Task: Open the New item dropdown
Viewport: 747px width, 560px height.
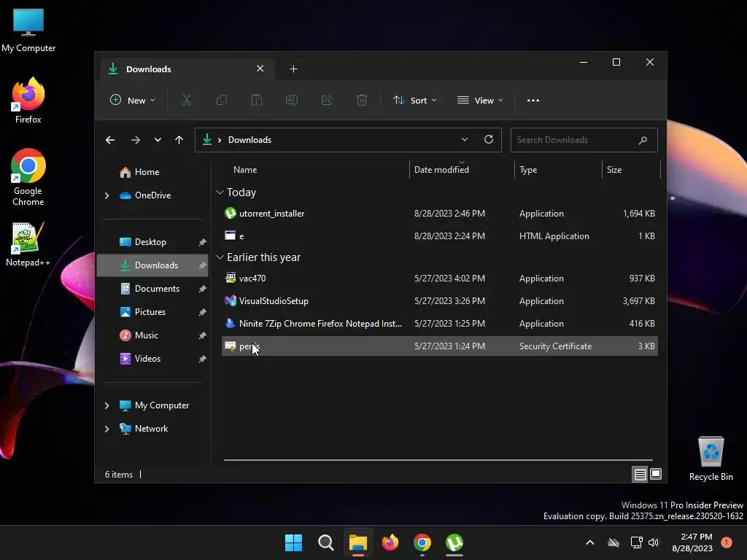Action: 133,101
